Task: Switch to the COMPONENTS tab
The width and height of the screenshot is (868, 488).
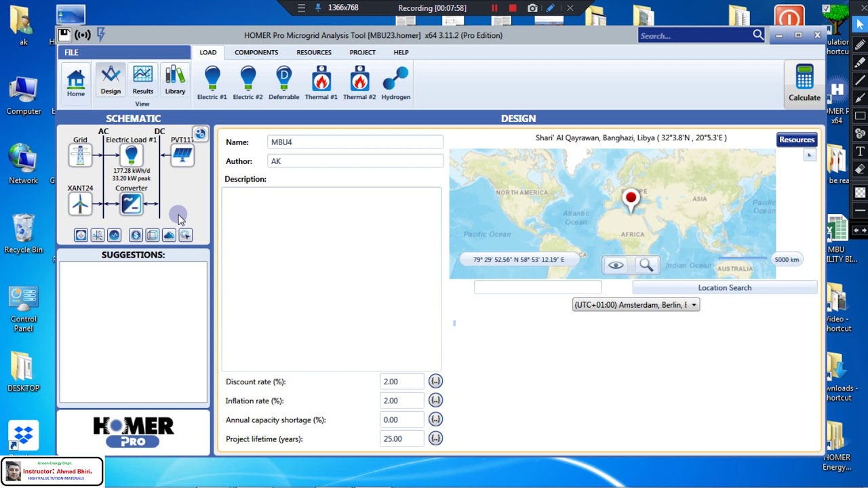Action: coord(256,52)
